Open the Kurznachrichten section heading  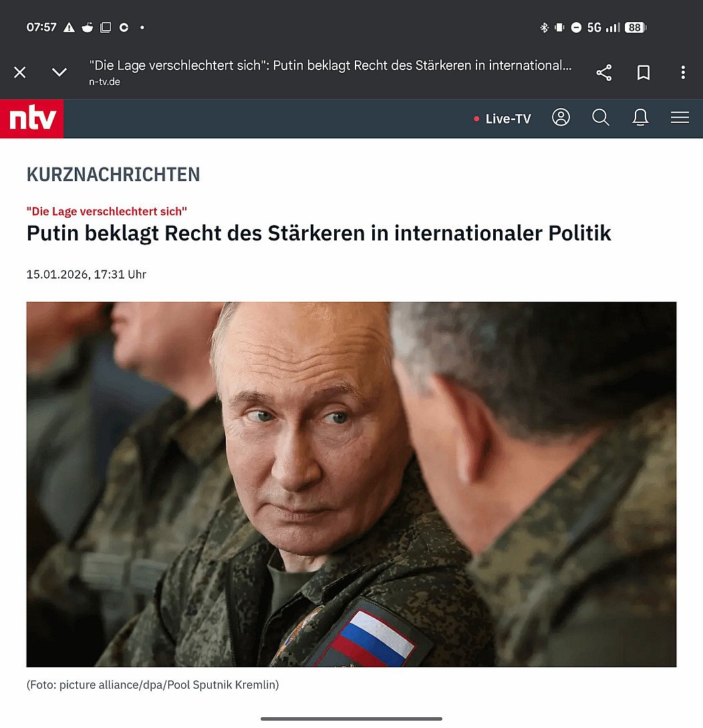tap(113, 174)
